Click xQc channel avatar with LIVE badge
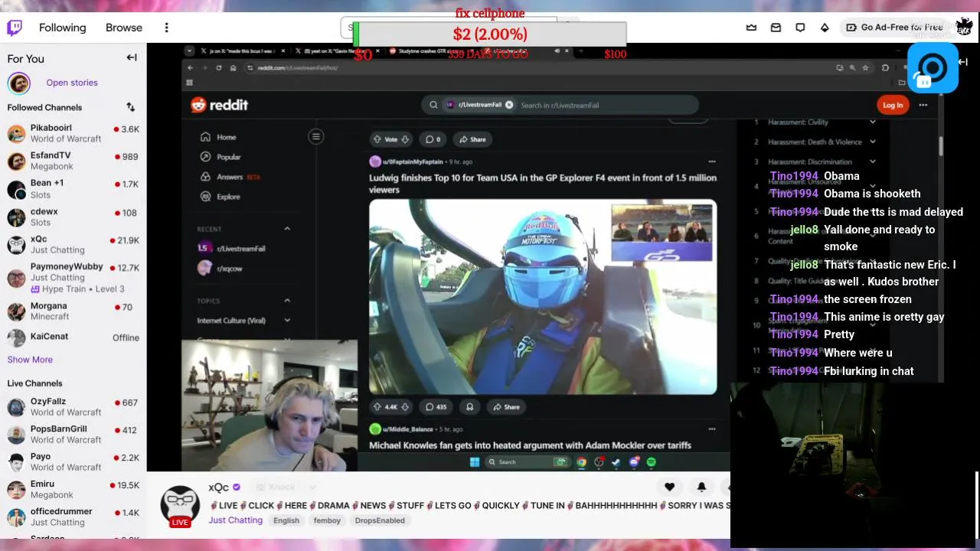980x551 pixels. click(180, 506)
